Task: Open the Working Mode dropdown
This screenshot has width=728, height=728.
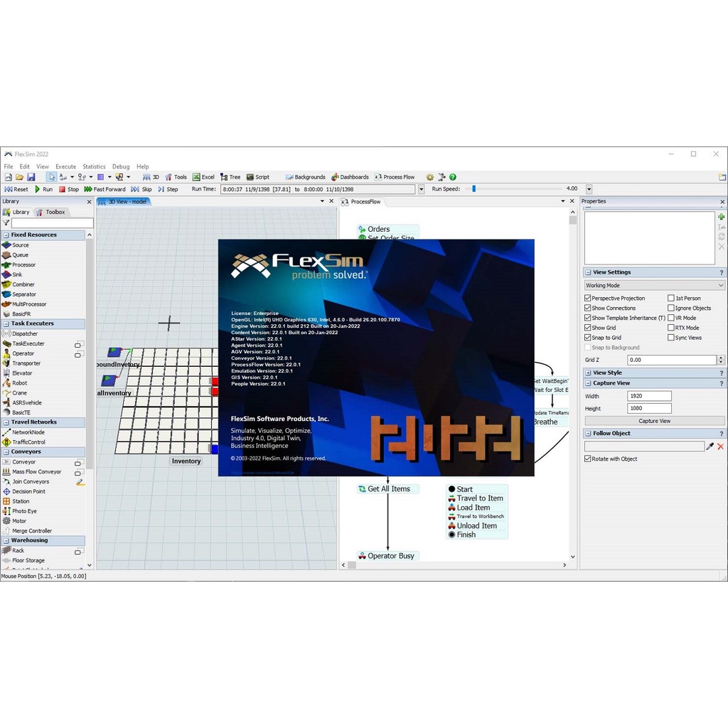Action: 654,285
